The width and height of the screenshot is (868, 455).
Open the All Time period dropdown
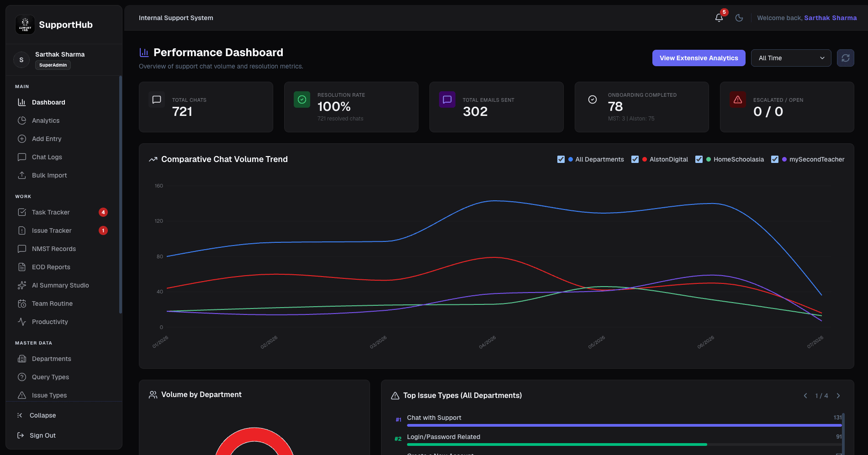(x=791, y=58)
